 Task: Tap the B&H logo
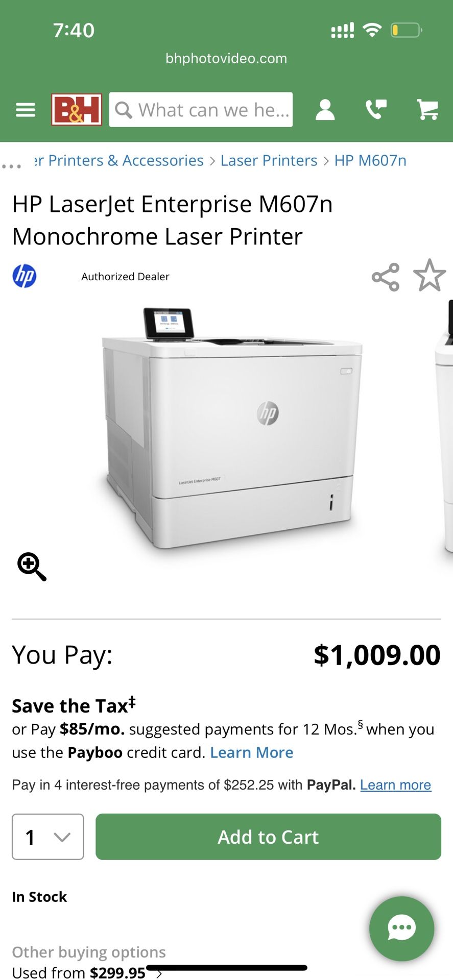[x=77, y=109]
